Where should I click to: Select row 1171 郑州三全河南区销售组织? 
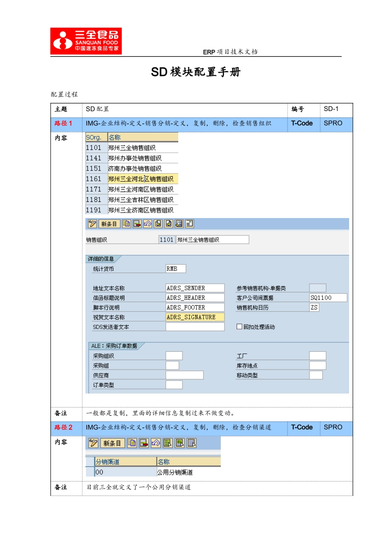click(x=132, y=189)
